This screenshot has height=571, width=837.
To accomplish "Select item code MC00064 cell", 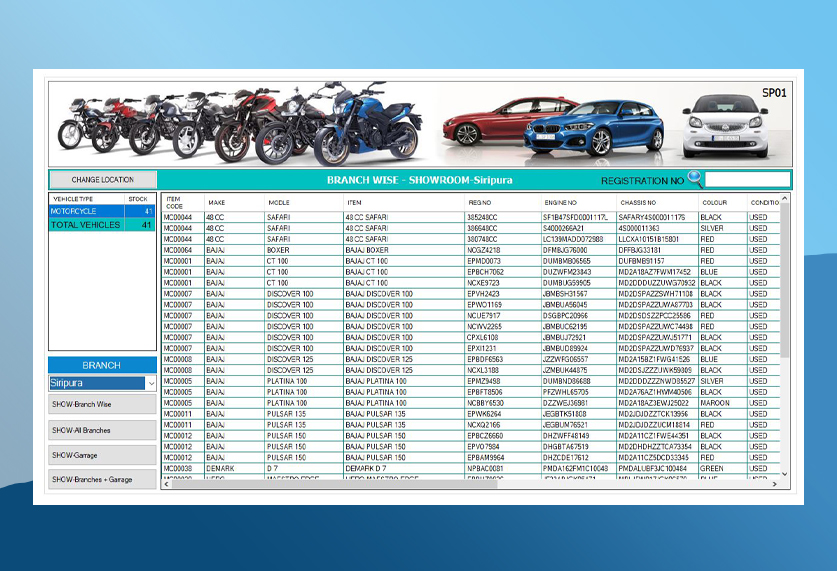I will 183,250.
